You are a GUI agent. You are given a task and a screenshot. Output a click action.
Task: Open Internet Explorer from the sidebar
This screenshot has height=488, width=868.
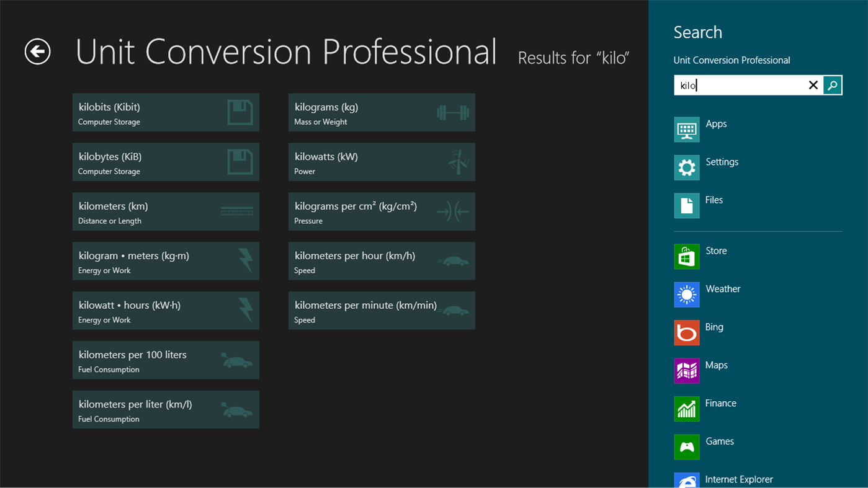pyautogui.click(x=686, y=479)
